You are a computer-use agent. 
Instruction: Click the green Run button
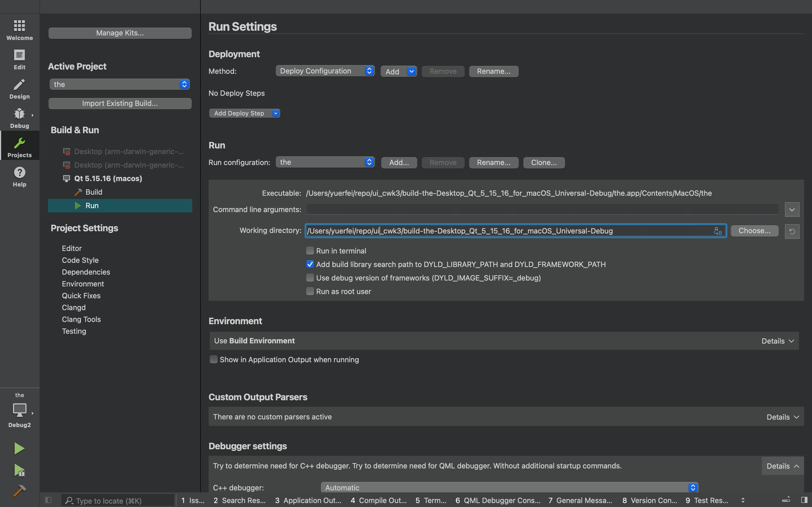click(19, 448)
